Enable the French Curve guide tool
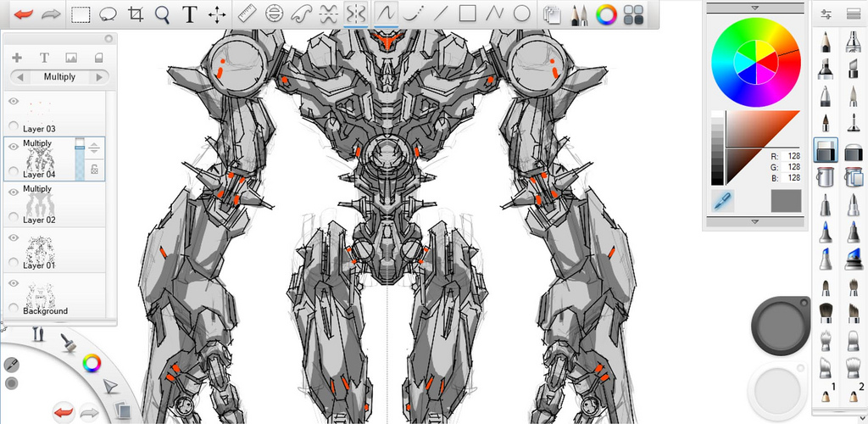Image resolution: width=868 pixels, height=424 pixels. 301,14
